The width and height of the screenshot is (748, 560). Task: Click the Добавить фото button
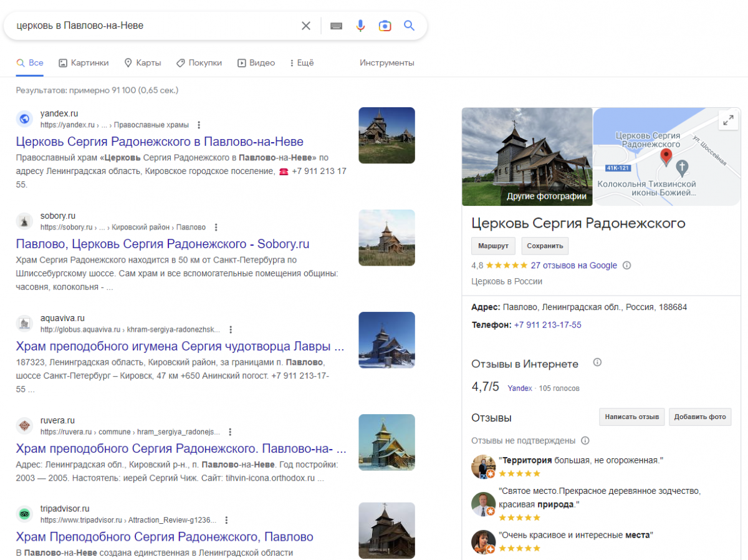tap(700, 417)
